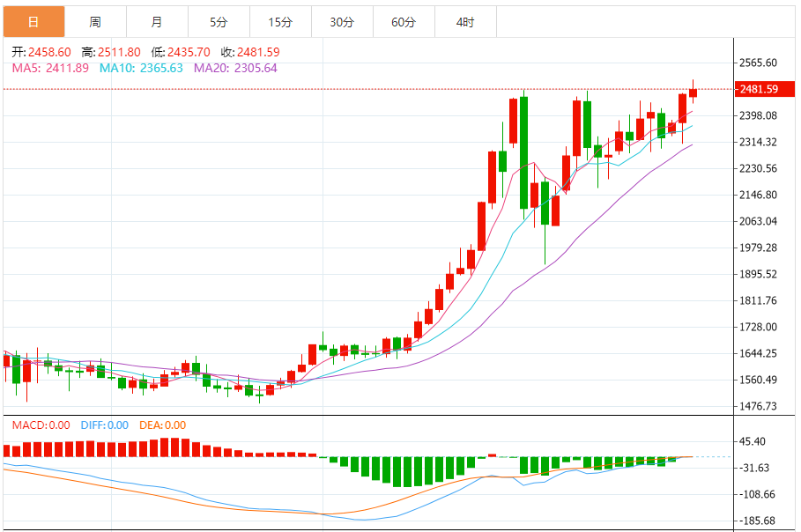Select the 15分 interval tab
801x532 pixels.
(280, 22)
